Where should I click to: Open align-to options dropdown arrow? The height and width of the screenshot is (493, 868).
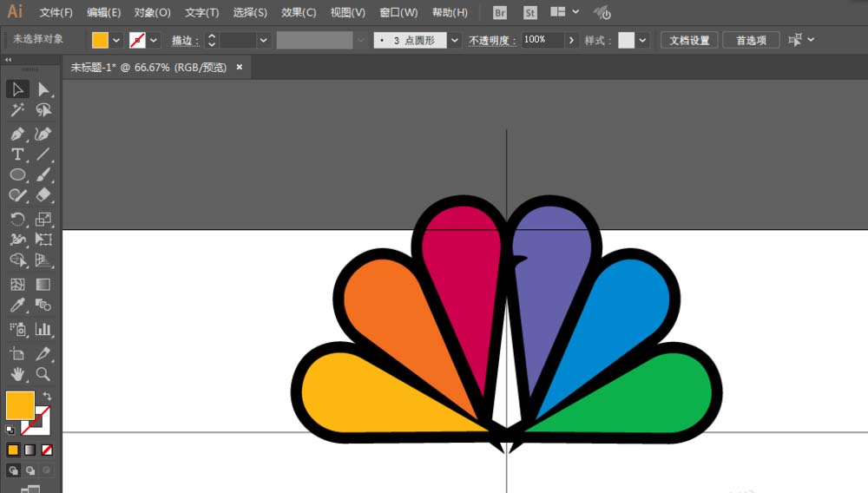pyautogui.click(x=811, y=39)
